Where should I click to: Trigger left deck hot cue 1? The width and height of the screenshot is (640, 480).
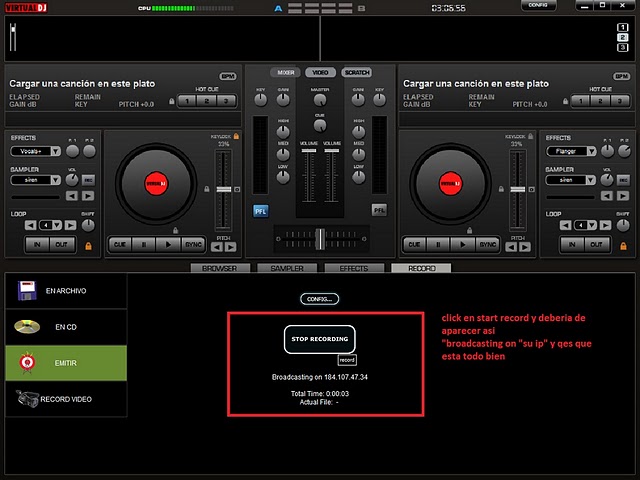pos(187,101)
